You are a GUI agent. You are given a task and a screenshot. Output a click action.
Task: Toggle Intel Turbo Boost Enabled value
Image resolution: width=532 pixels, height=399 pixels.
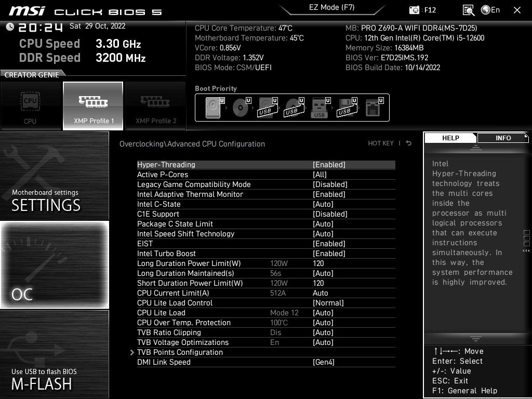329,254
